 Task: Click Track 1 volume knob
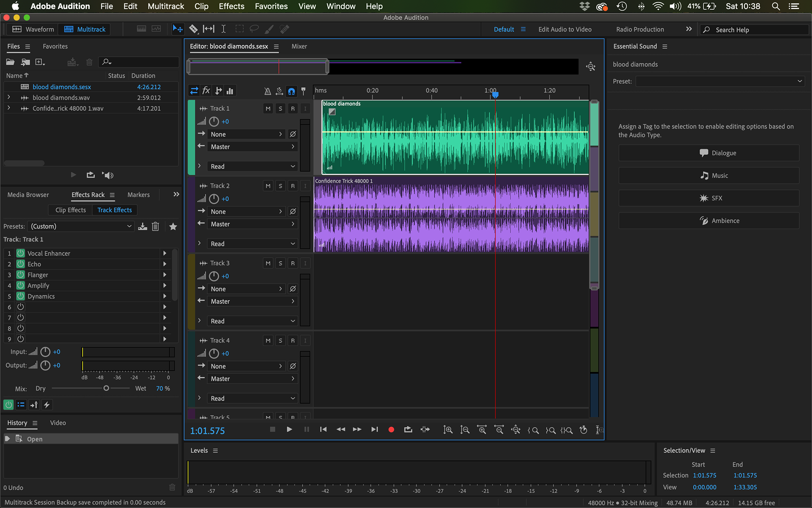point(214,121)
